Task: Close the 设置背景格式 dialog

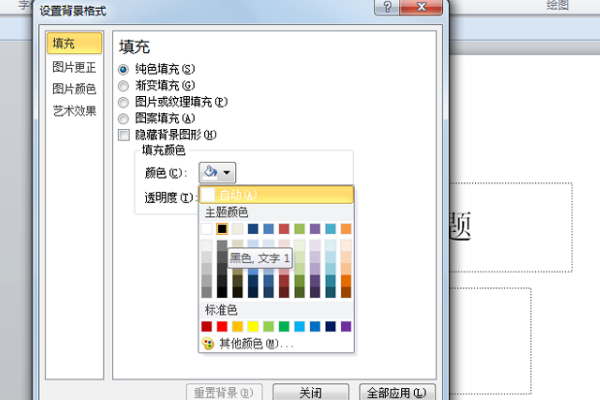Action: [x=421, y=7]
